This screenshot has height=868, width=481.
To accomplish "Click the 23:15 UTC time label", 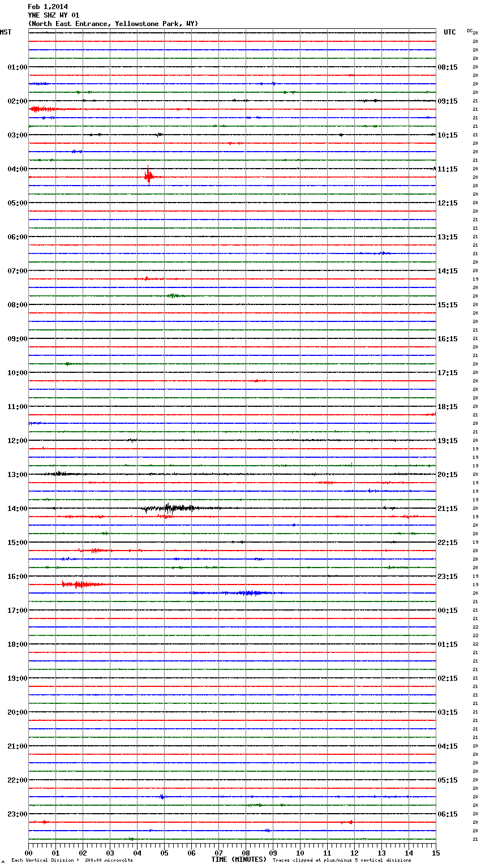I will [448, 577].
